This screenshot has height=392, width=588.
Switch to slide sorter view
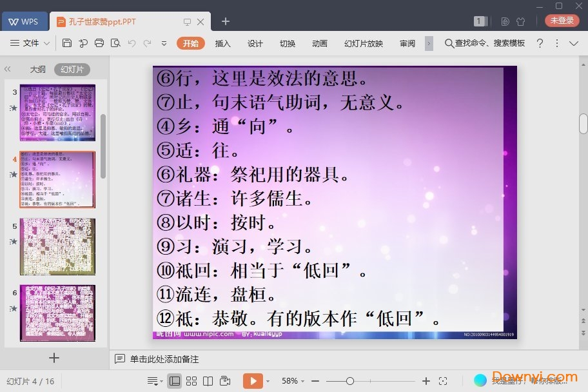pyautogui.click(x=191, y=381)
